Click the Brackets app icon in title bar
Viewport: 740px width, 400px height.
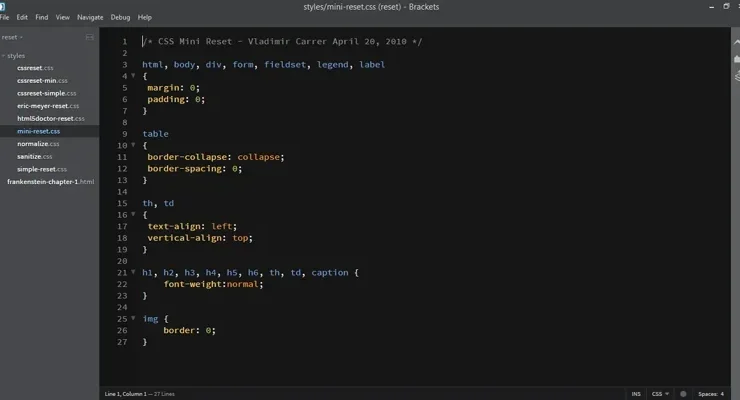pos(5,6)
